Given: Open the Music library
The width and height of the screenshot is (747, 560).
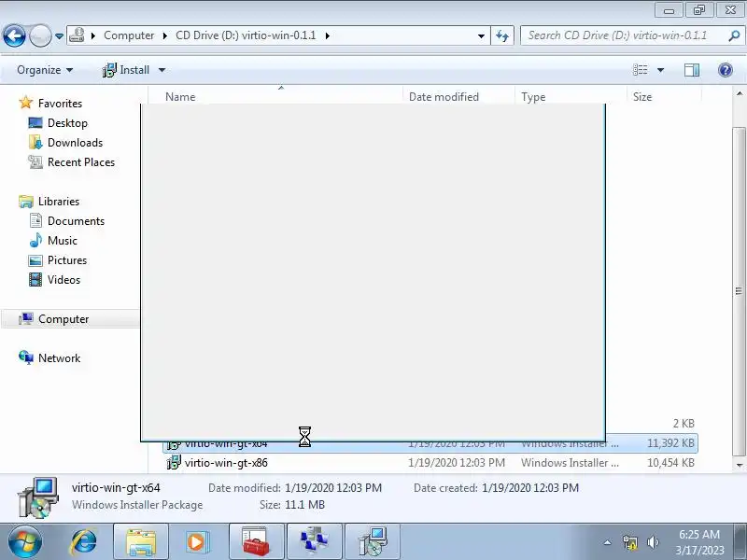Looking at the screenshot, I should point(63,241).
